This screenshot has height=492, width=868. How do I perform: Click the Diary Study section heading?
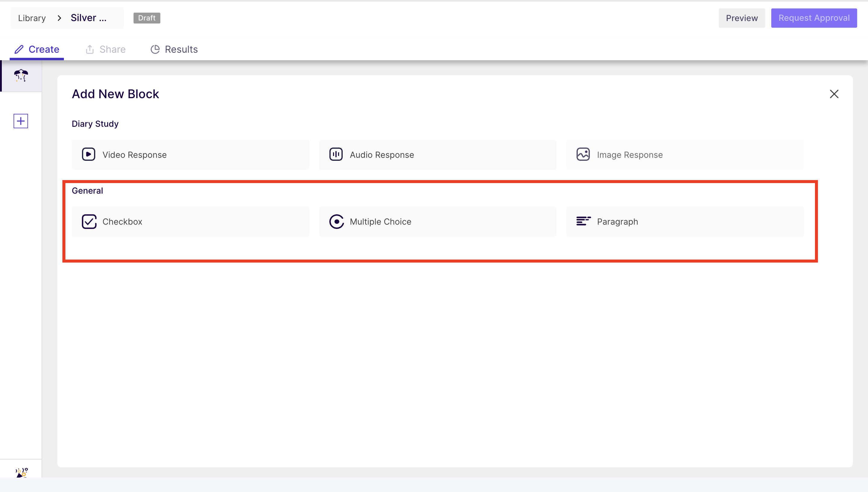click(x=95, y=124)
